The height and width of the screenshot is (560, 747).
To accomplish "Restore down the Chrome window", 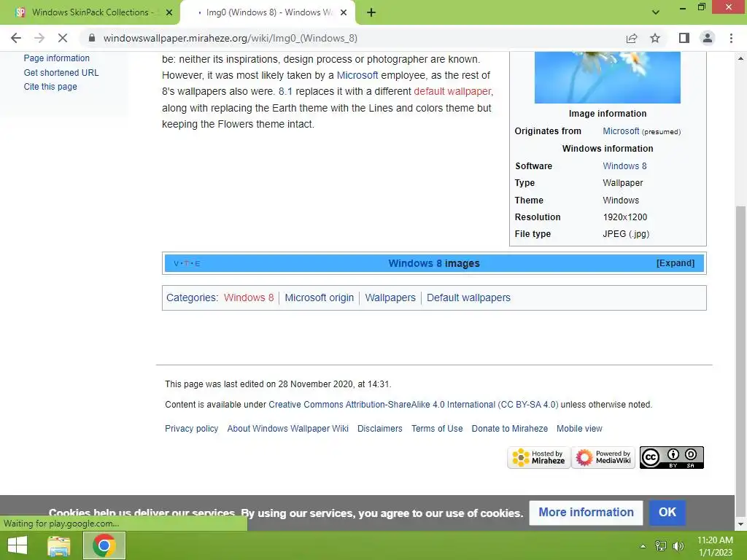I will 701,7.
